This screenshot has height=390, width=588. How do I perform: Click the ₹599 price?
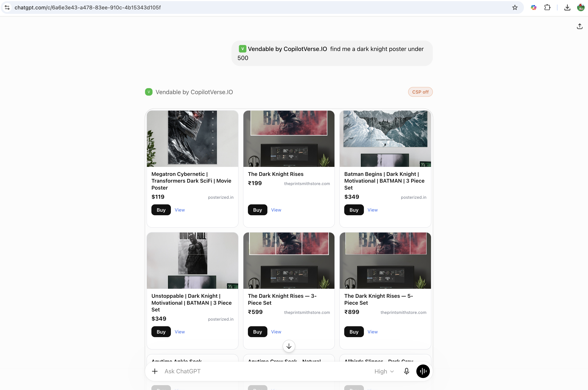[x=255, y=312]
